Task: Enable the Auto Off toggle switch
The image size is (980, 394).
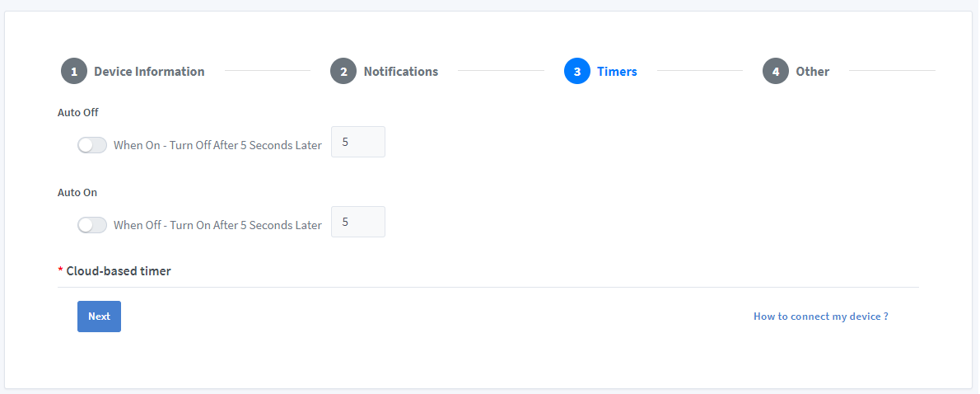Action: [92, 145]
